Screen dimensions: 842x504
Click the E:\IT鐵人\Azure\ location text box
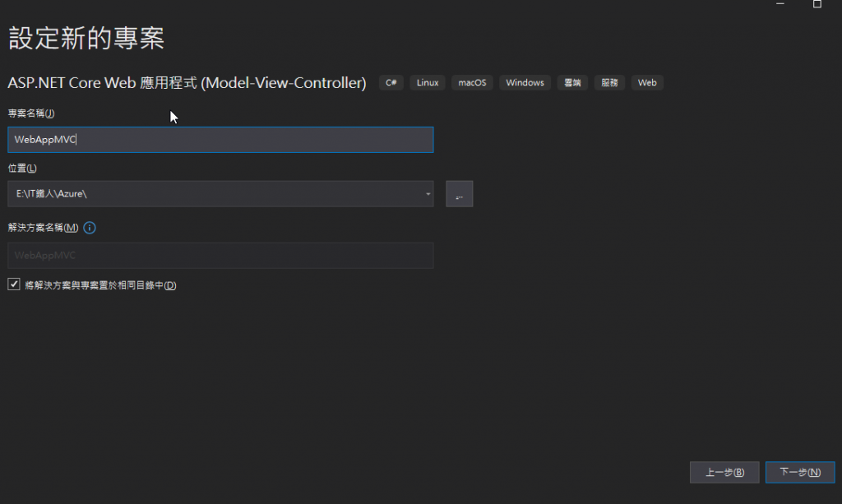pyautogui.click(x=214, y=194)
